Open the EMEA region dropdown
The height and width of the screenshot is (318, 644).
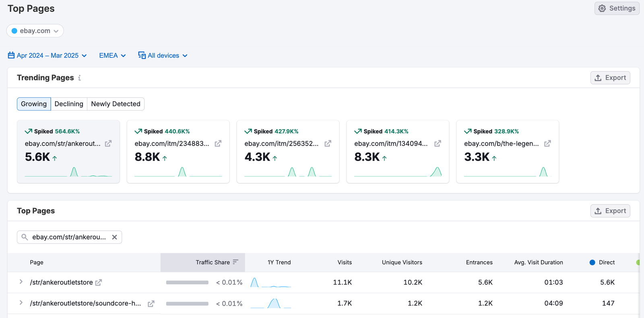click(x=112, y=55)
